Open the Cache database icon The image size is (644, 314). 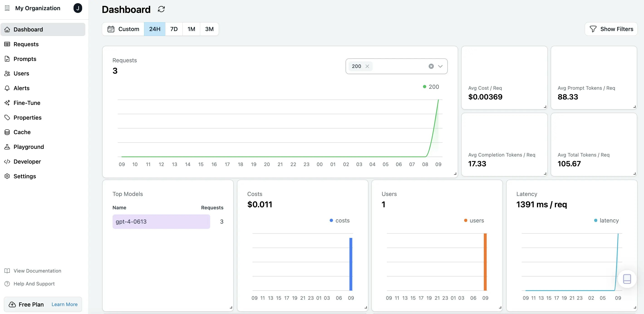point(7,132)
